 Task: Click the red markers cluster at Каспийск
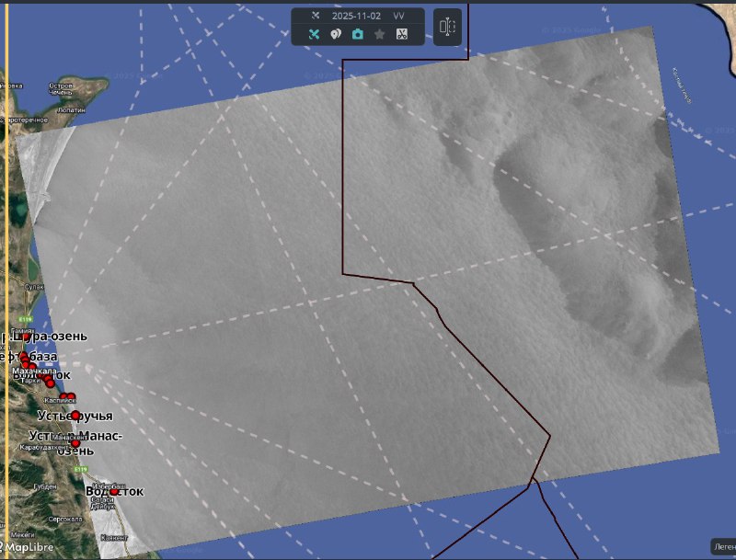point(66,397)
